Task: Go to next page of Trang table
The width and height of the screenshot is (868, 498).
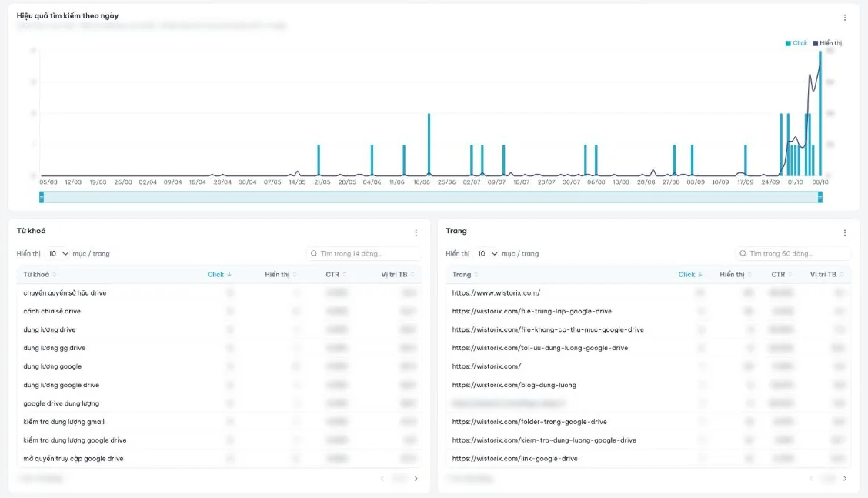Action: pyautogui.click(x=845, y=478)
